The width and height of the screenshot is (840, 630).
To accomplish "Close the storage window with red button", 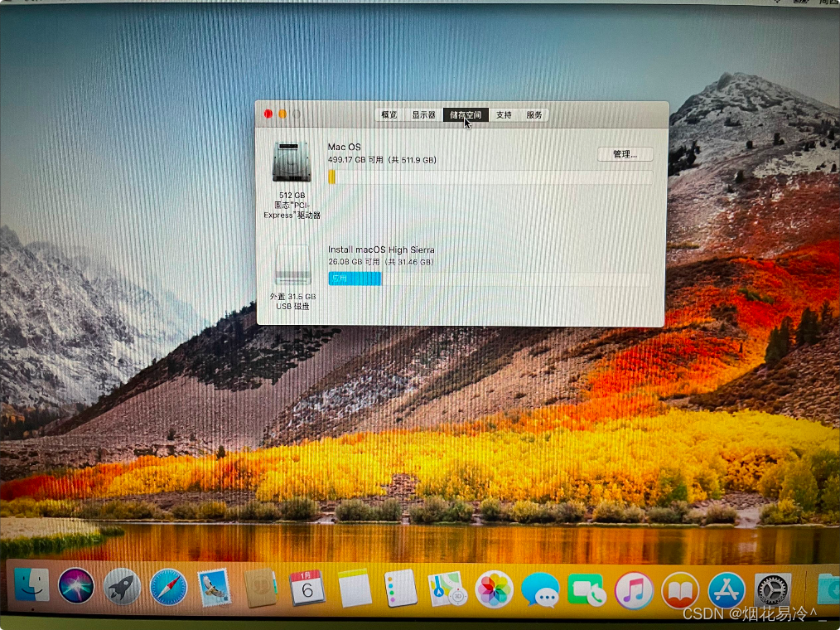I will coord(268,114).
